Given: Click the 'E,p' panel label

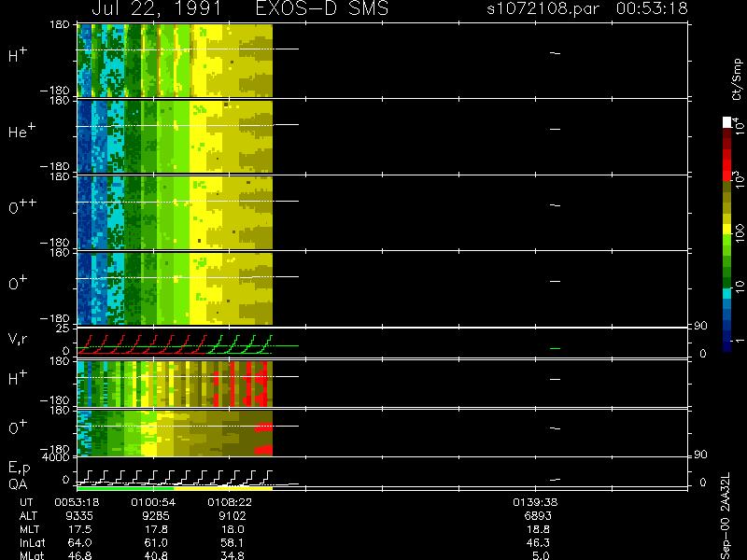Looking at the screenshot, I should tap(19, 469).
